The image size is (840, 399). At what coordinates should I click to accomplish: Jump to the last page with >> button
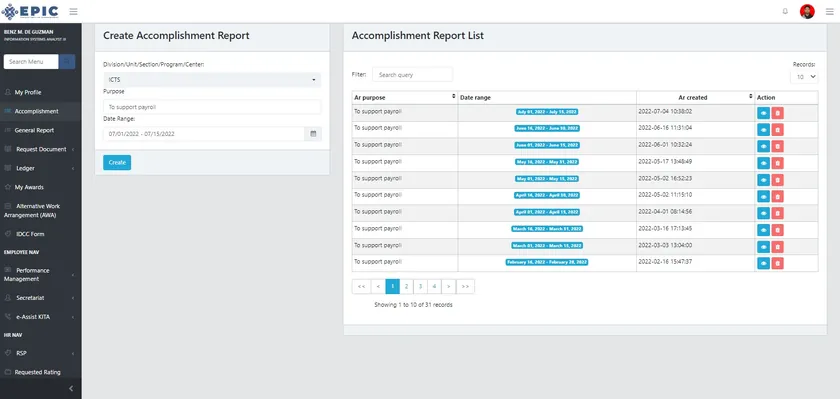pos(465,287)
